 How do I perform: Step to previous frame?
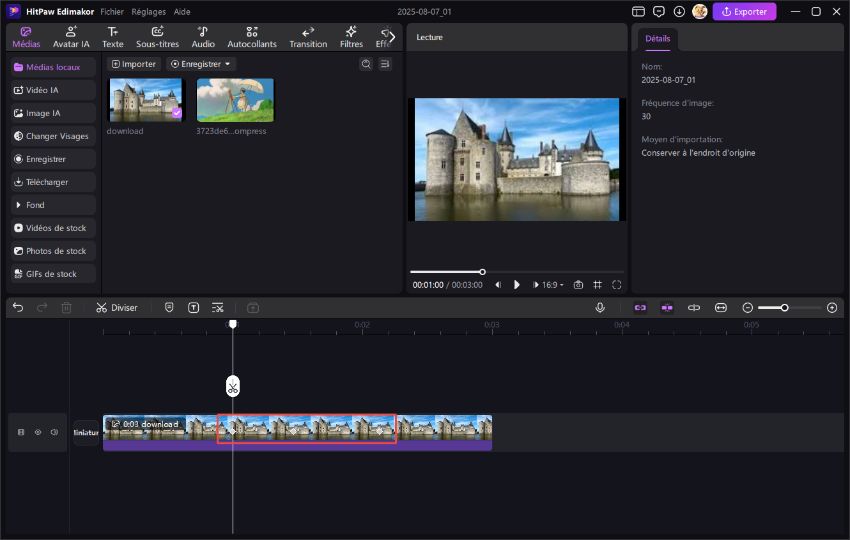tap(498, 285)
